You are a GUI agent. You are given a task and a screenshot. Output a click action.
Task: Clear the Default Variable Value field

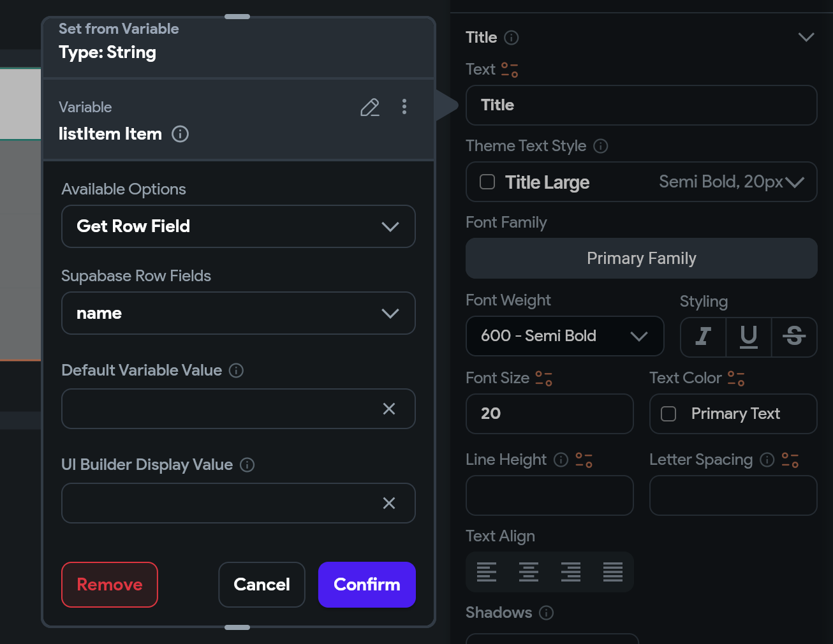[389, 409]
